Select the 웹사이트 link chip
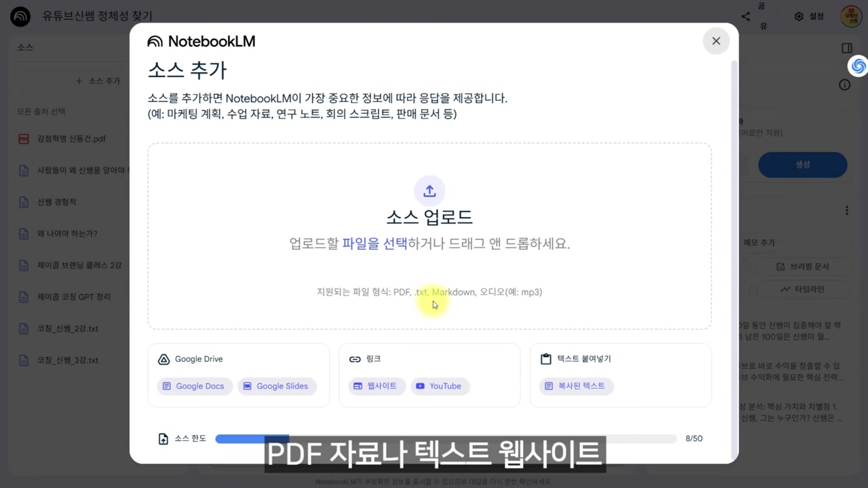This screenshot has width=868, height=488. click(377, 386)
